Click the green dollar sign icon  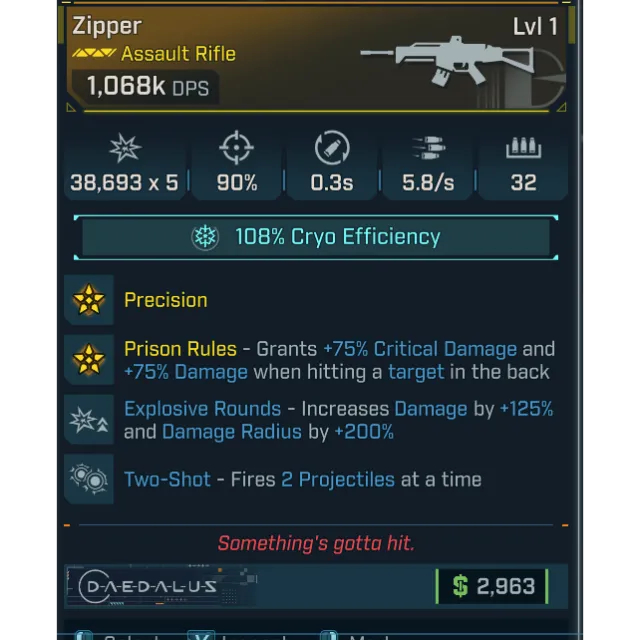[460, 586]
